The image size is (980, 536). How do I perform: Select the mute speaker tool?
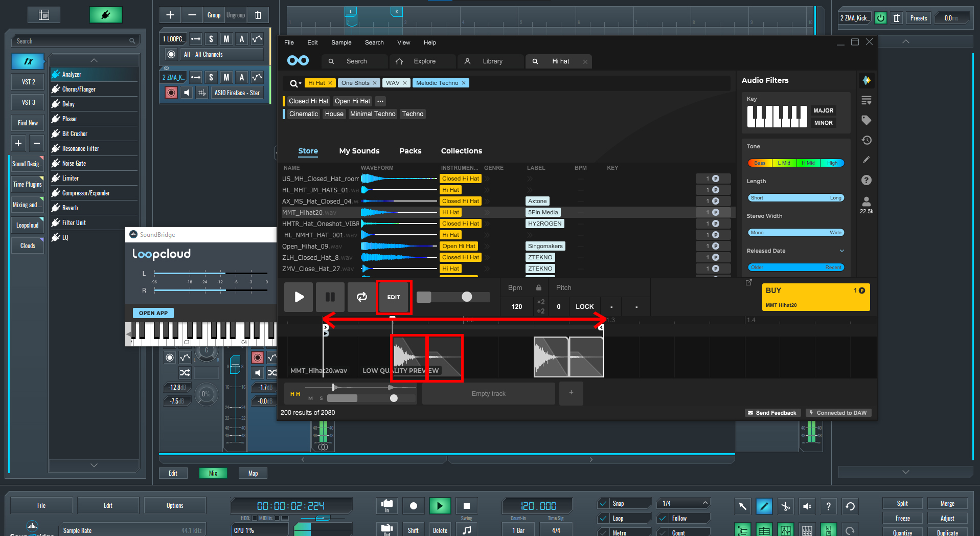click(x=807, y=506)
